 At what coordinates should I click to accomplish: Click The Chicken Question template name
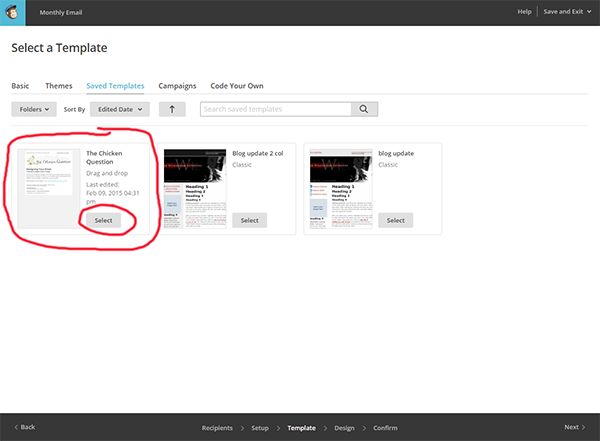(104, 157)
